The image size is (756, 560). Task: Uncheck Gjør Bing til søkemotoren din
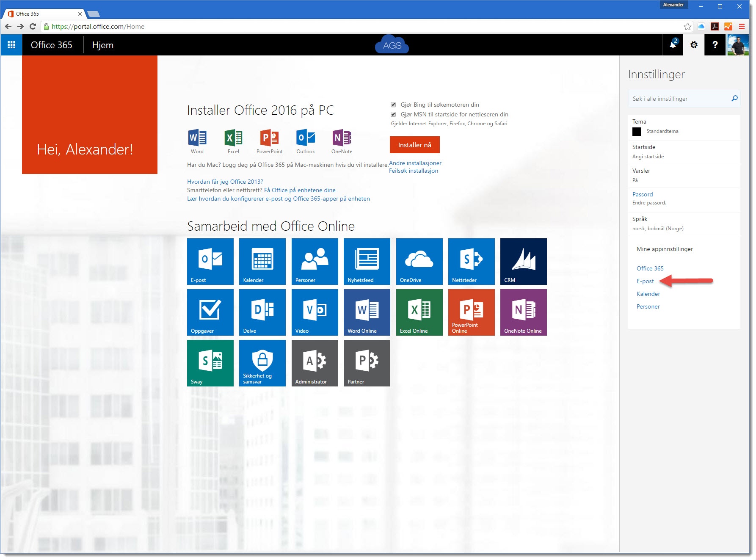pos(393,105)
